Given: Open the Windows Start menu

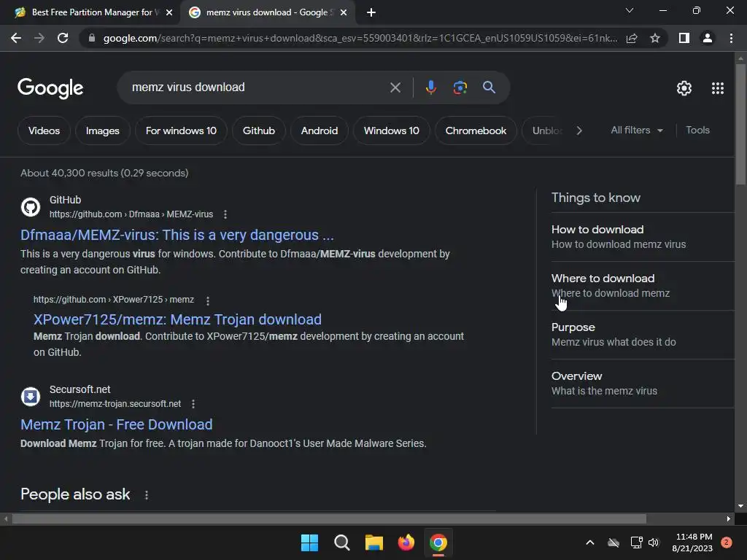Looking at the screenshot, I should tap(309, 542).
